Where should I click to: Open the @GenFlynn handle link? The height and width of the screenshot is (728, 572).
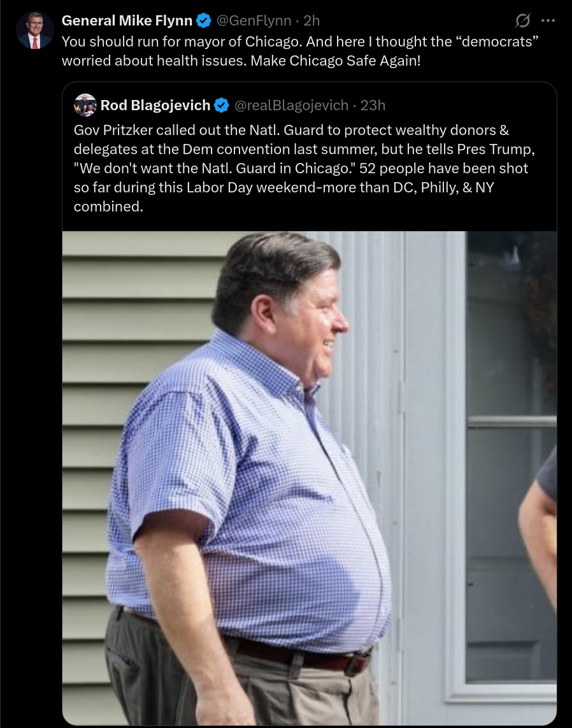click(x=254, y=20)
